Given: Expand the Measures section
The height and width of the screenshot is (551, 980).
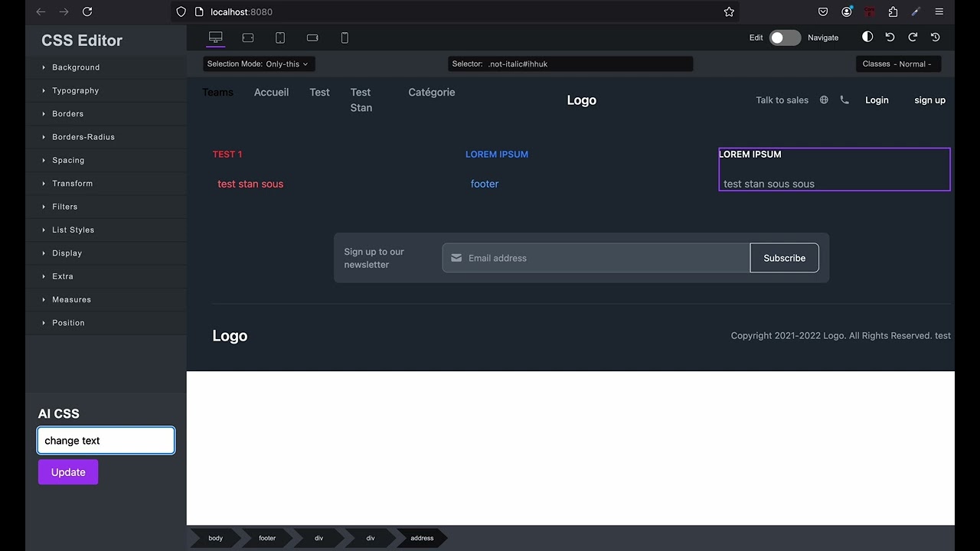Looking at the screenshot, I should tap(106, 299).
